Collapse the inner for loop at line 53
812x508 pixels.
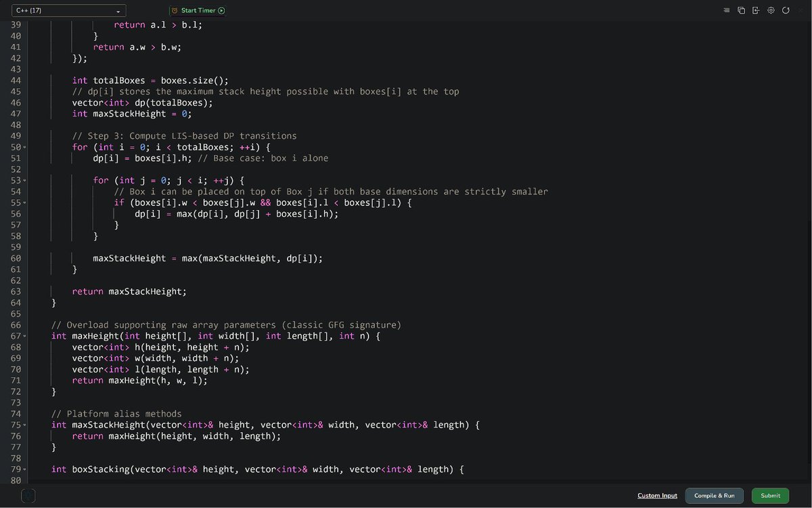pos(24,181)
